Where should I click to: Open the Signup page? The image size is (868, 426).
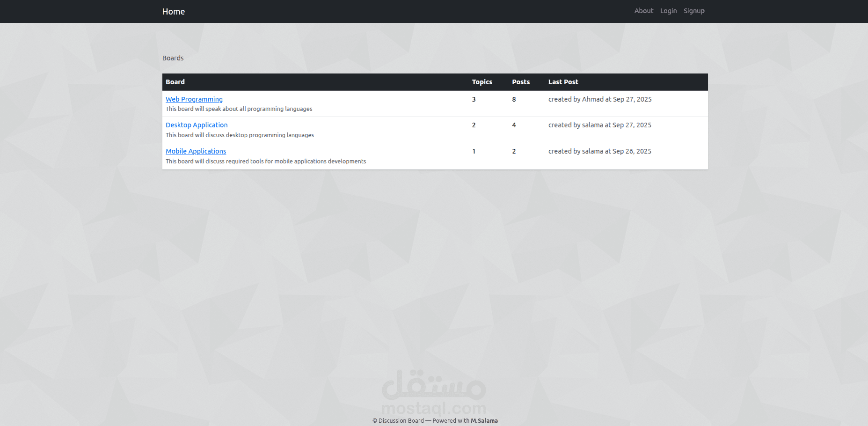(694, 11)
